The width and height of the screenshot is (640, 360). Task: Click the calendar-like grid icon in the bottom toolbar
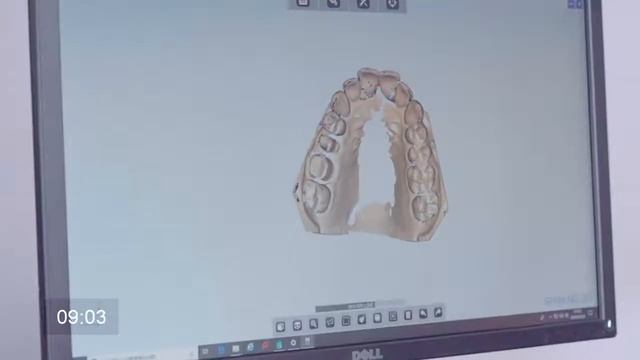346,321
